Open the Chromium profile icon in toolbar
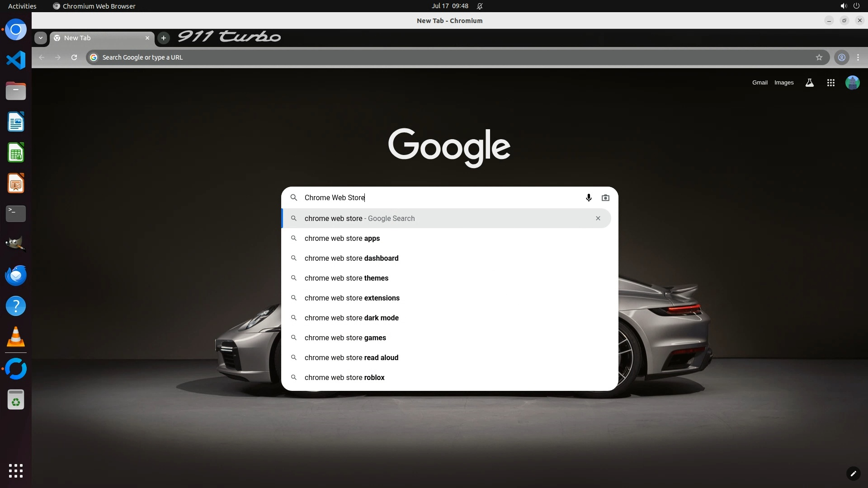This screenshot has height=488, width=868. pyautogui.click(x=841, y=57)
